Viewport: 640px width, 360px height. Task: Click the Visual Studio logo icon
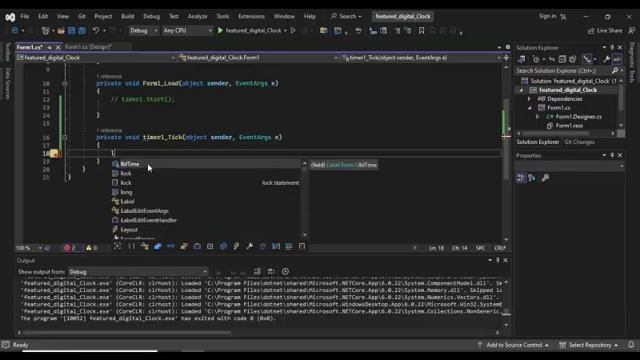(10, 17)
